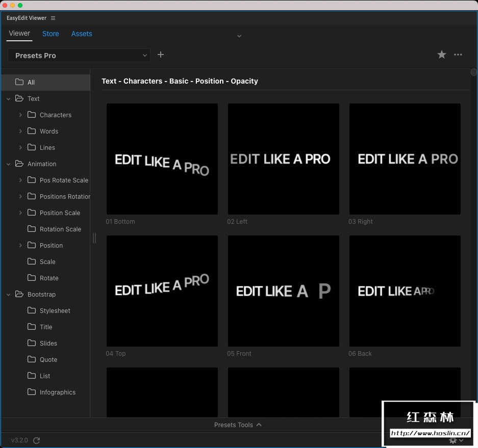Click the Bootstrap open-folder icon
The image size is (478, 448).
(x=19, y=294)
